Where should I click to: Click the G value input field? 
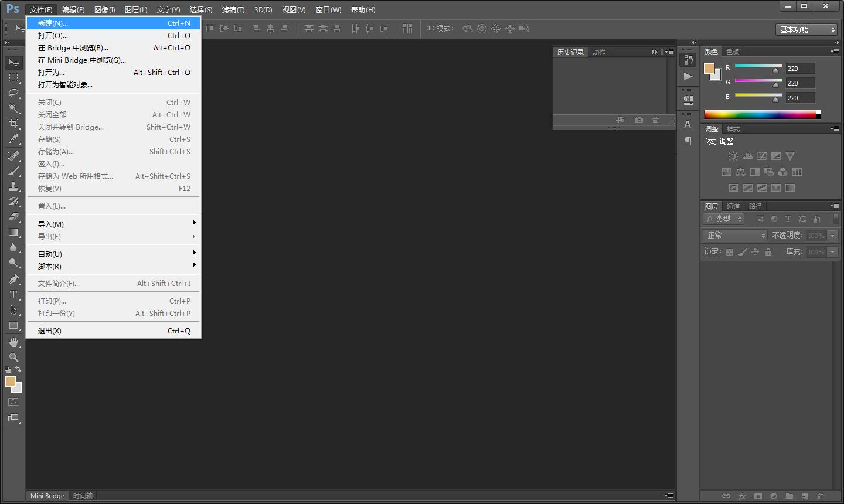(x=801, y=83)
